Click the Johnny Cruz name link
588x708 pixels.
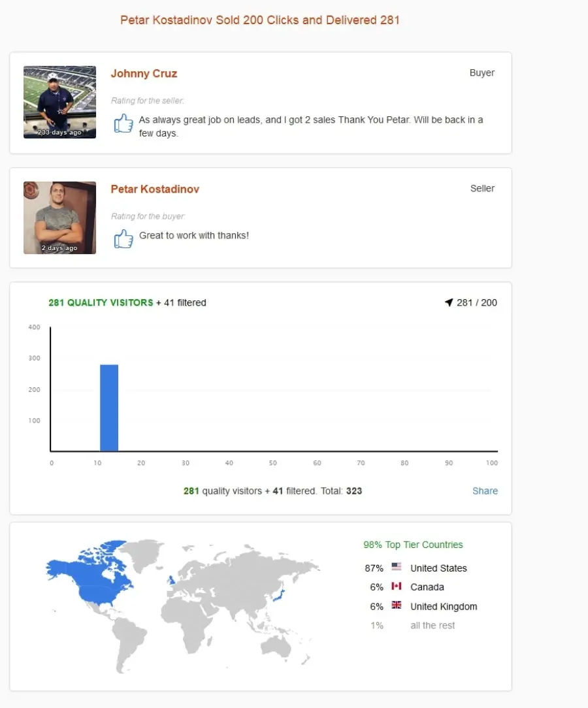144,74
